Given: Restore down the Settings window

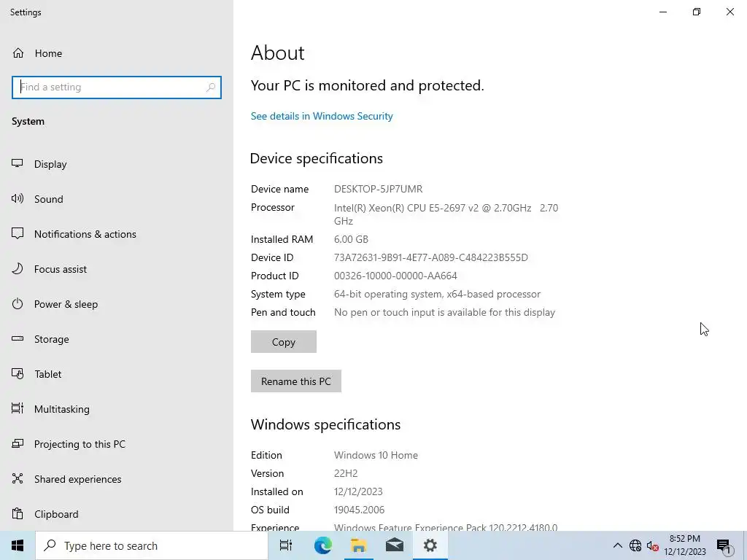Looking at the screenshot, I should [697, 12].
